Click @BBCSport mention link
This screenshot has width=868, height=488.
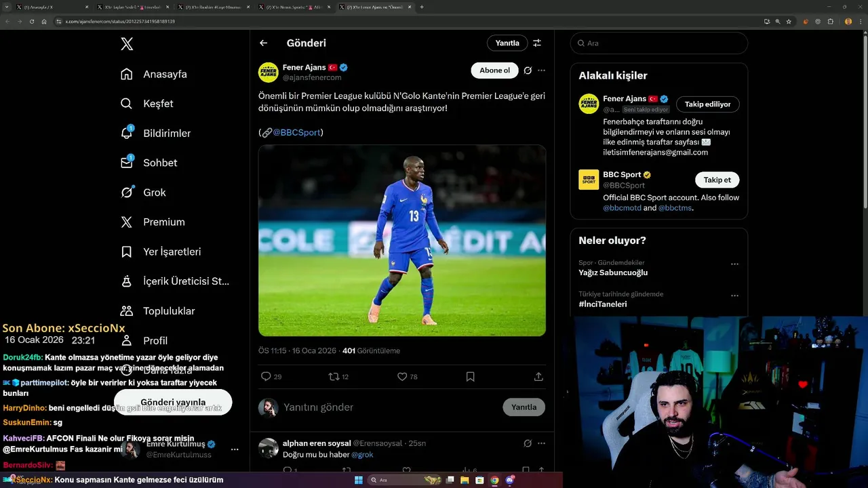pyautogui.click(x=296, y=133)
